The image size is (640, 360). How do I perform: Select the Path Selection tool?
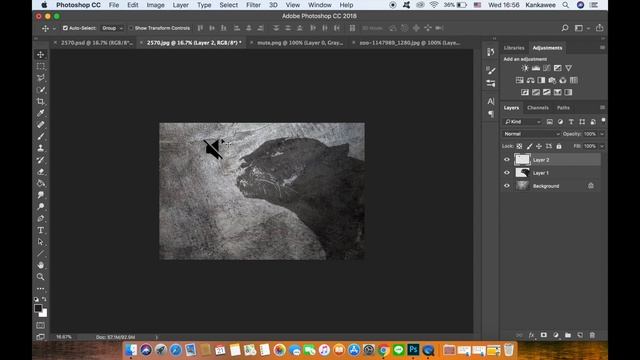[40, 242]
